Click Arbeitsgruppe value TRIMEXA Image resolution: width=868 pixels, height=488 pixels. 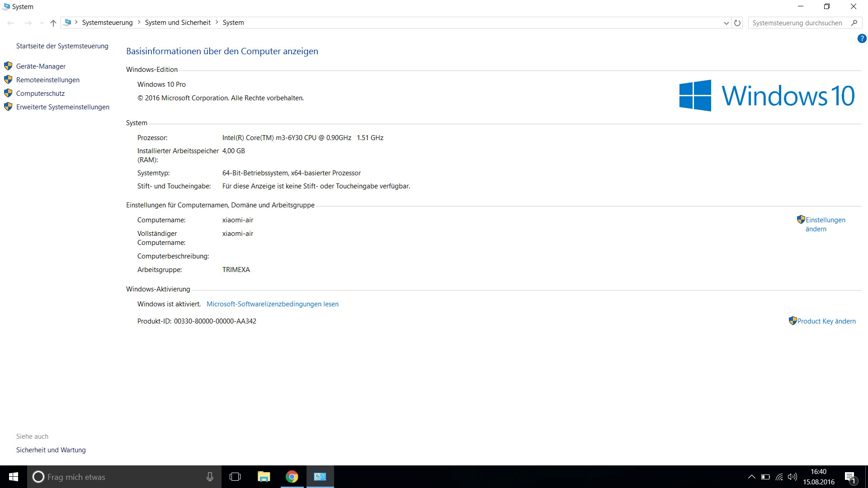coord(236,270)
